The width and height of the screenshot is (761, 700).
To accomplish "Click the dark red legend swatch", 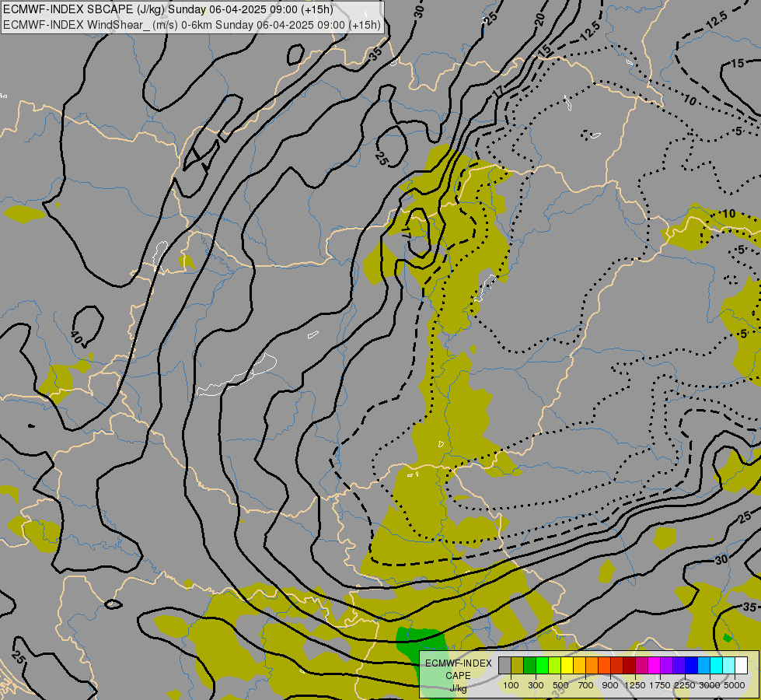I will [630, 666].
